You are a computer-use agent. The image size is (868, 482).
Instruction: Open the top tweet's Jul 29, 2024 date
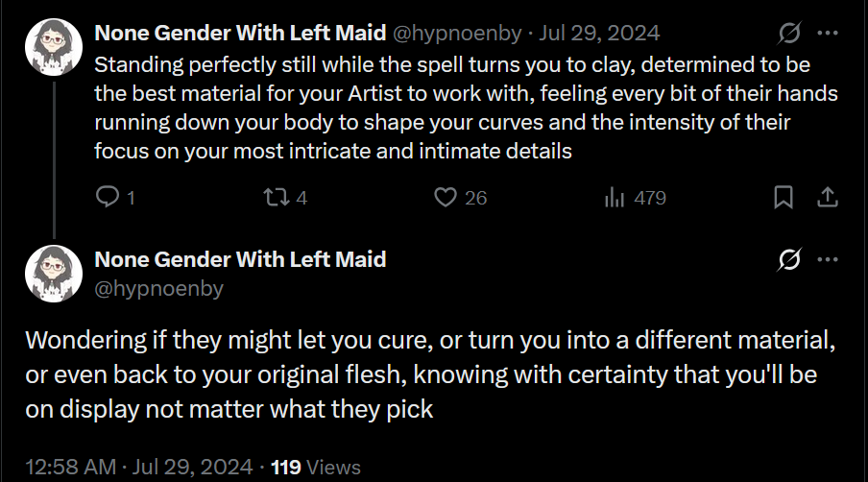[x=599, y=33]
